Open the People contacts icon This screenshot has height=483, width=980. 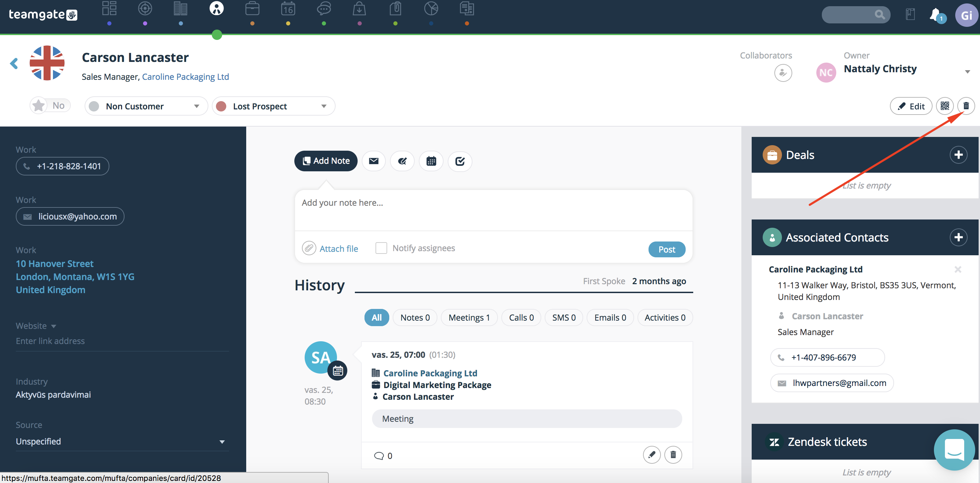(217, 8)
